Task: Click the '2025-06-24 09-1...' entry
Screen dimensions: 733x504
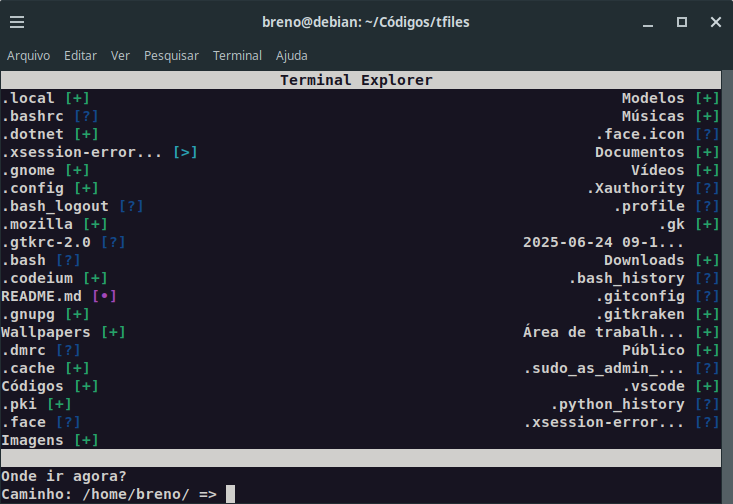Action: pos(603,242)
